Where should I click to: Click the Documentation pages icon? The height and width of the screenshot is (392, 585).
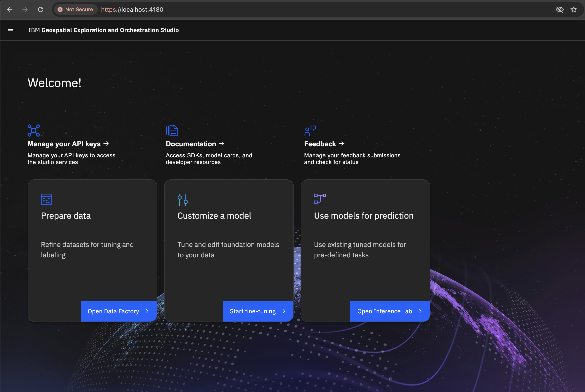[172, 131]
